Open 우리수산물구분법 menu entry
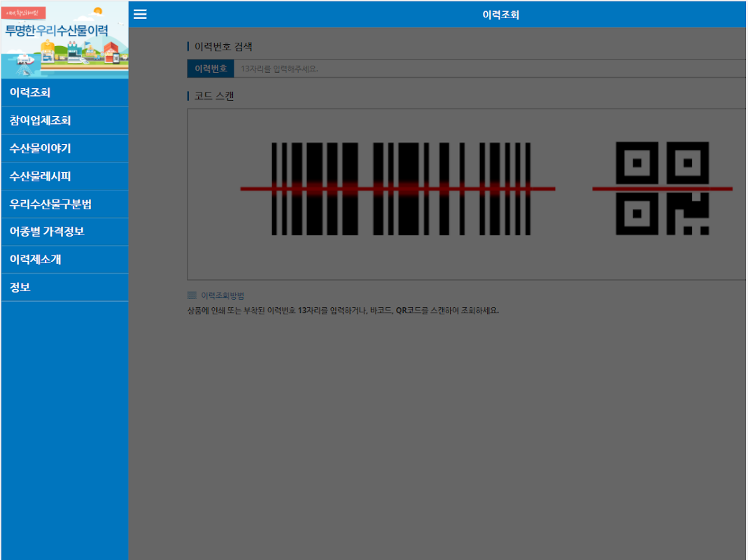This screenshot has height=560, width=748. 65,204
